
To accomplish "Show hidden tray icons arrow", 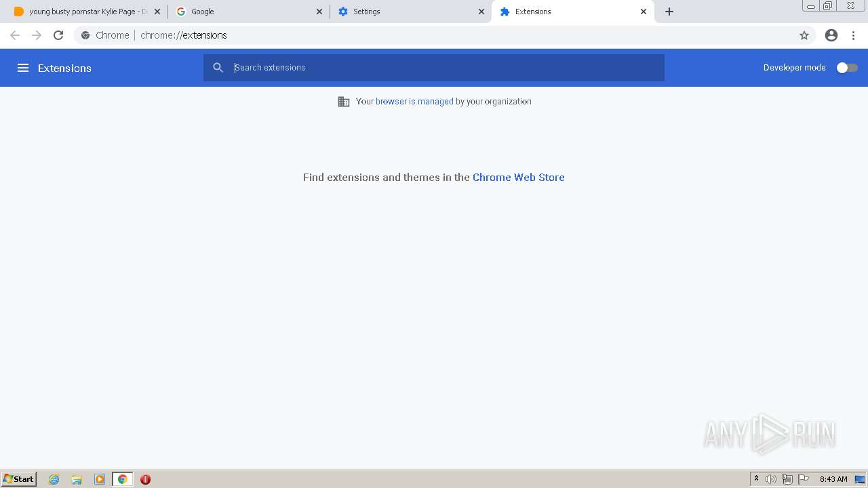I will click(756, 479).
